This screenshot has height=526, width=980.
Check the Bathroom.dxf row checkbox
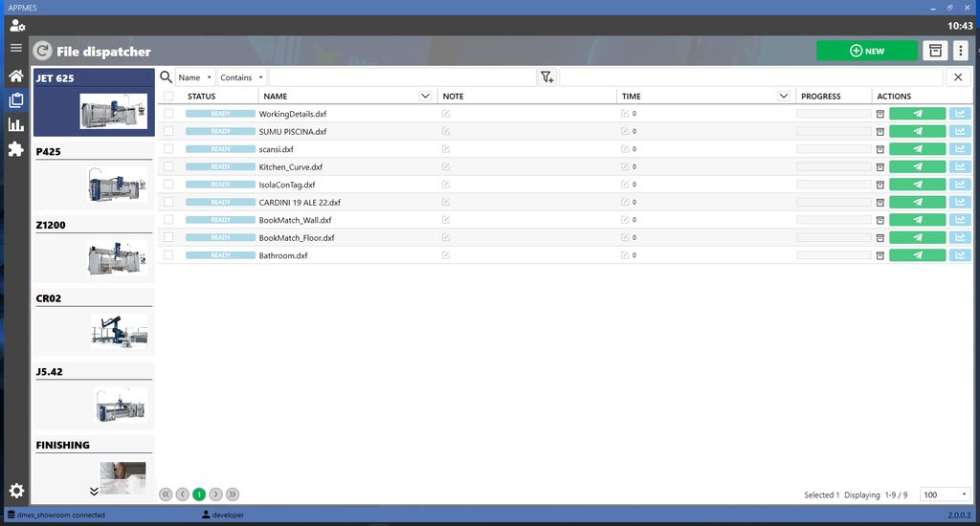point(168,255)
